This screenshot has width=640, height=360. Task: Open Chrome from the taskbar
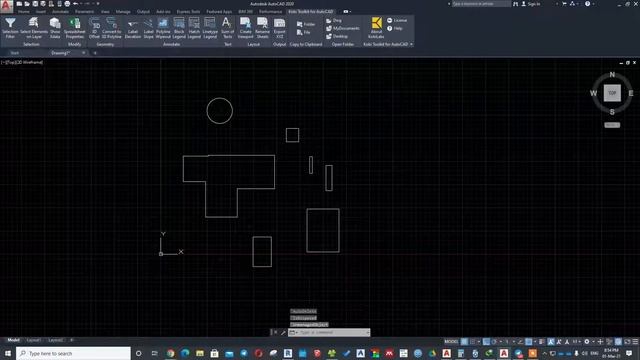tap(171, 353)
